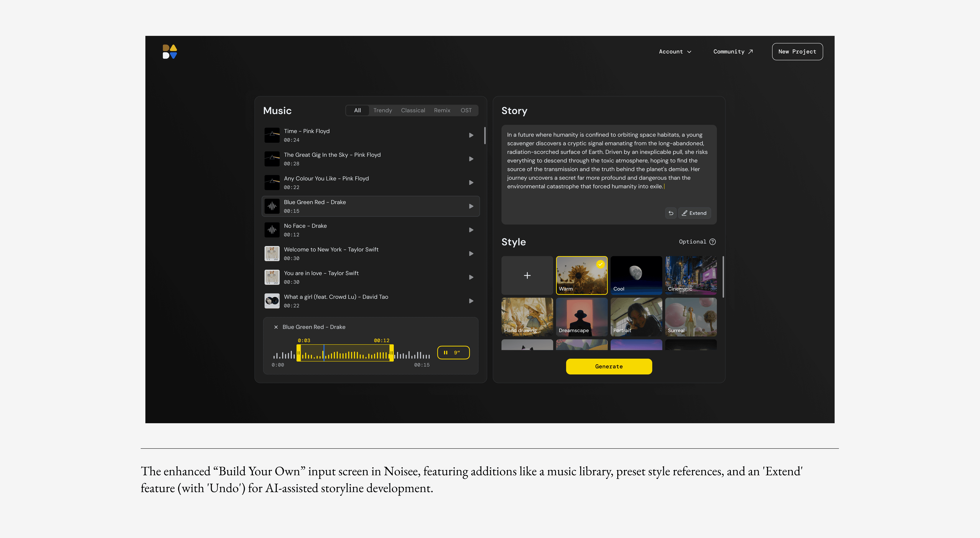Click album art for Time - Pink Floyd

click(x=272, y=135)
